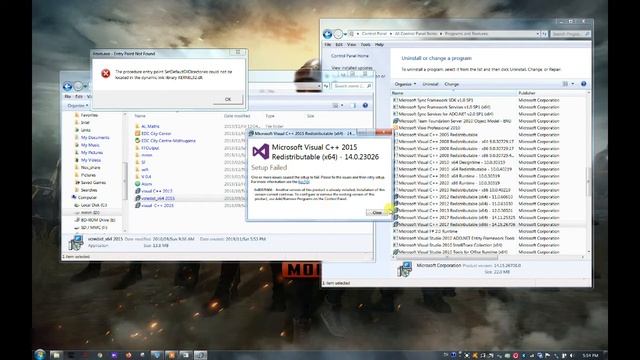The width and height of the screenshot is (640, 360).
Task: Select Computer in Explorer navigation pane
Action: click(x=87, y=198)
